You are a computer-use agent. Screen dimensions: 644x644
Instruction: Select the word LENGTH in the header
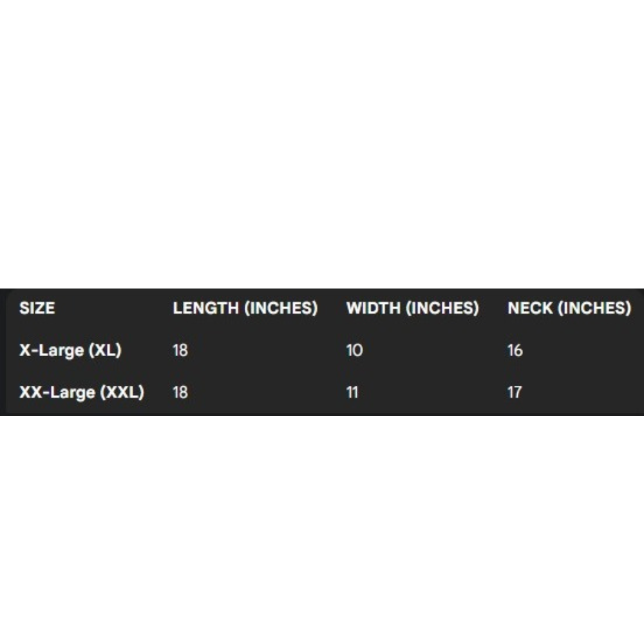(x=205, y=308)
